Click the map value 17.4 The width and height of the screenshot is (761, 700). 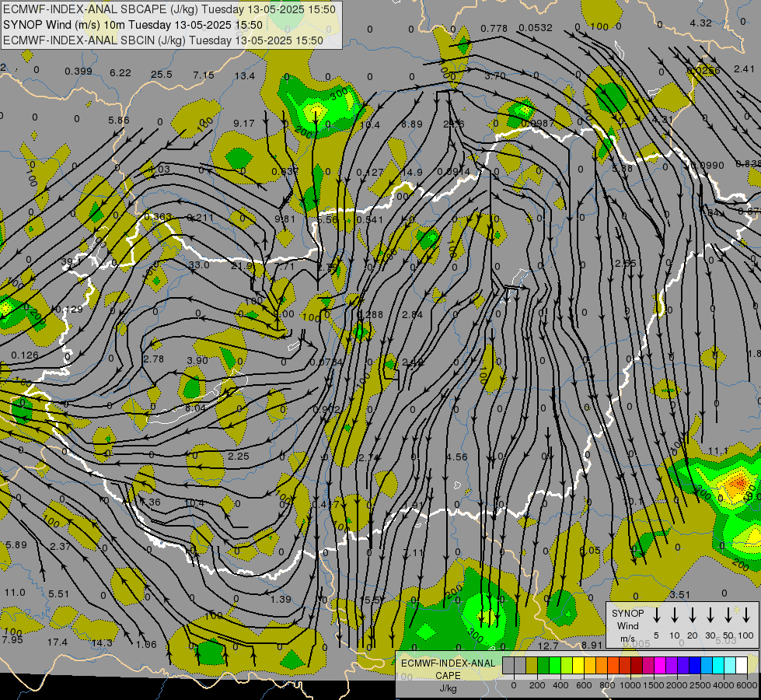coord(58,642)
